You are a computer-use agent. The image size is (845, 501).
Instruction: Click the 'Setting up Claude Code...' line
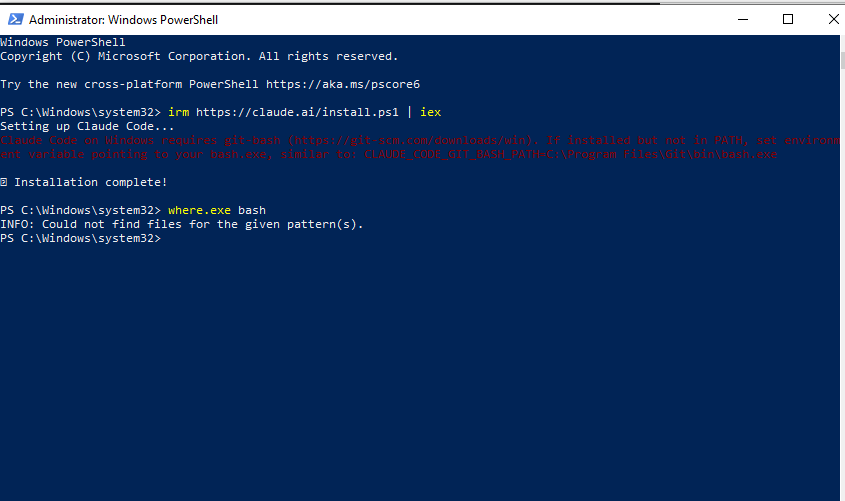(88, 126)
